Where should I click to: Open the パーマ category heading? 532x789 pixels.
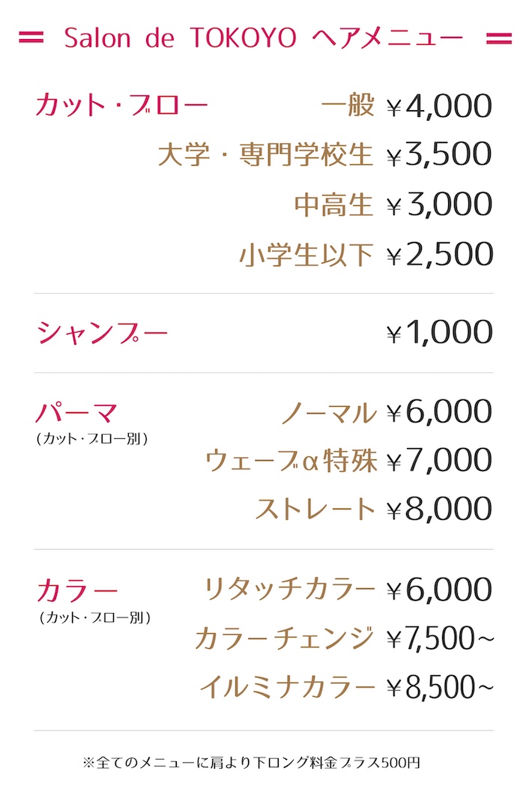(x=76, y=412)
